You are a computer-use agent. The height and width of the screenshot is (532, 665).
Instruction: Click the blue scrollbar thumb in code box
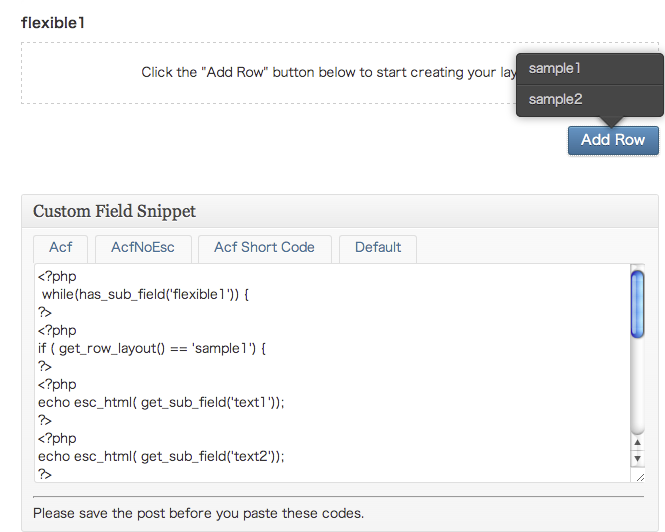click(637, 304)
